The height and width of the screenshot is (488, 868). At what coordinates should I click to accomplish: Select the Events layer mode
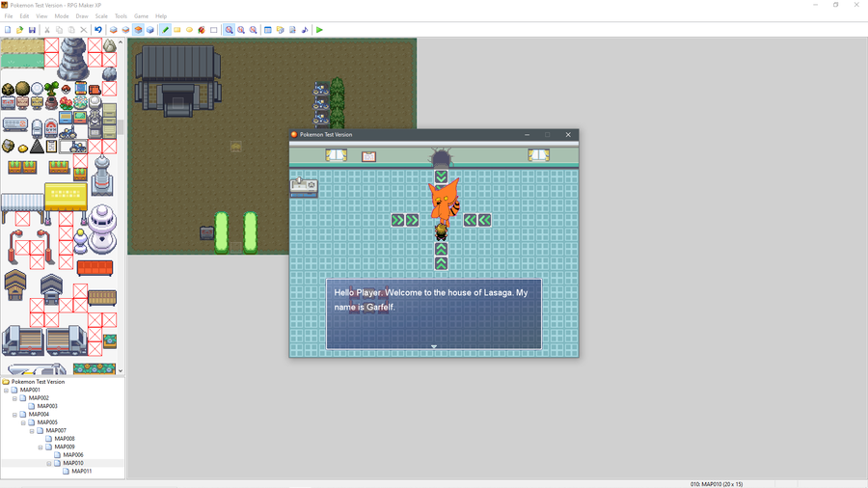click(x=150, y=30)
